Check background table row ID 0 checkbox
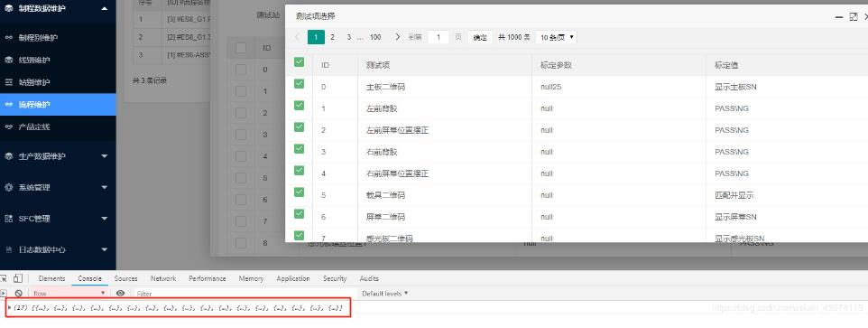Screen dimensions: 868x328 click(241, 70)
